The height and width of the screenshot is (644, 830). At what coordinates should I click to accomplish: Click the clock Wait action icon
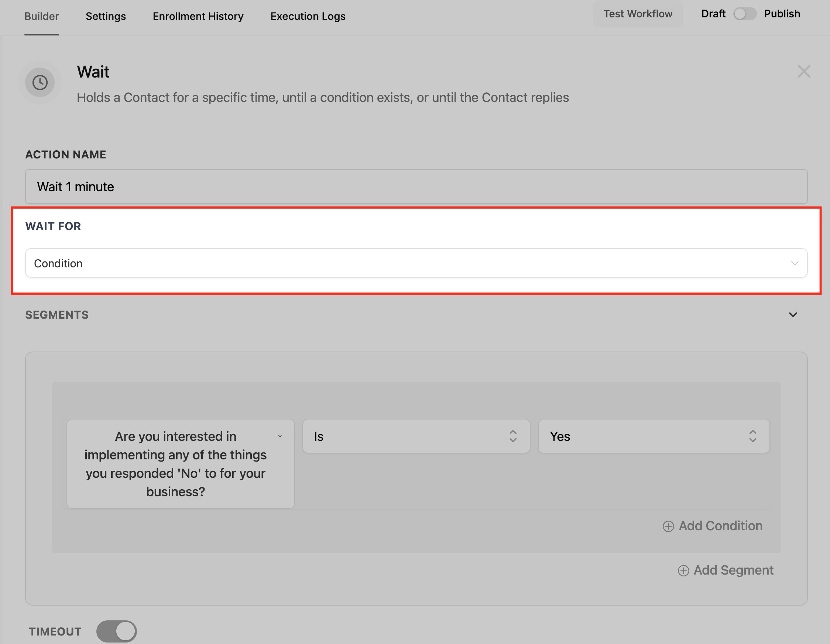pos(40,82)
